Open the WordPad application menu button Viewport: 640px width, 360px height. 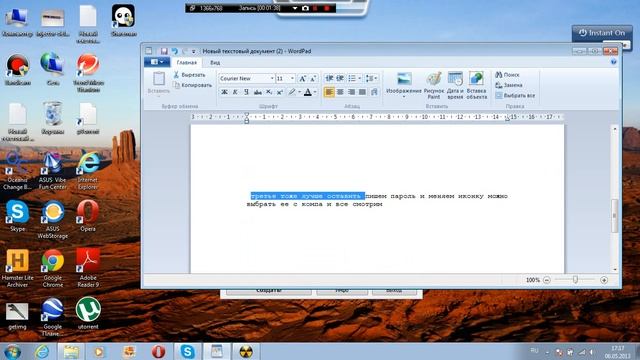157,62
